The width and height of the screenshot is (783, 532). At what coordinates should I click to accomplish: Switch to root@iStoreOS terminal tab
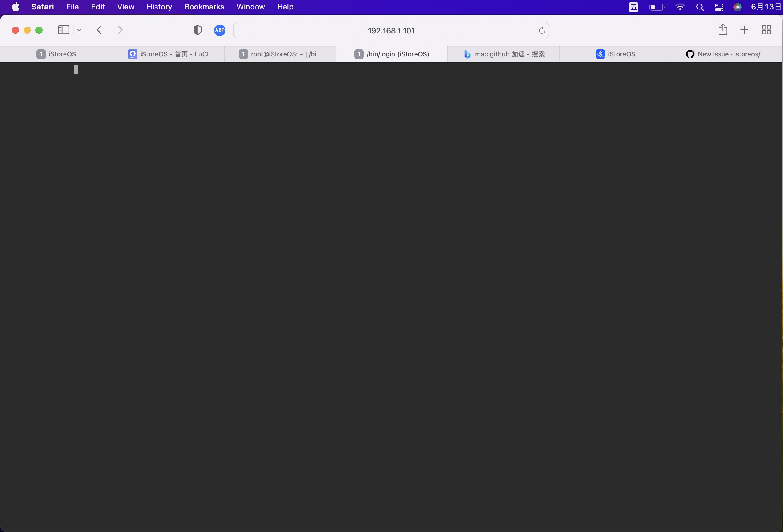coord(280,54)
